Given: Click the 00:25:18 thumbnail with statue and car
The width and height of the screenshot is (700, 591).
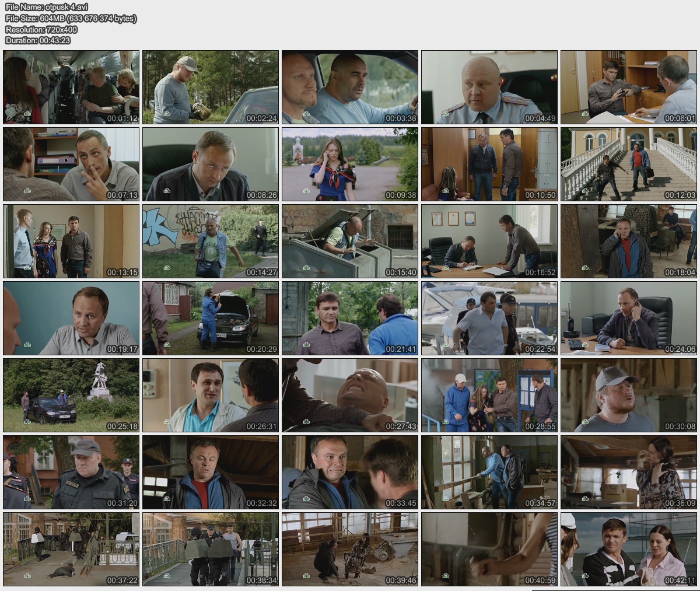Looking at the screenshot, I should [71, 395].
